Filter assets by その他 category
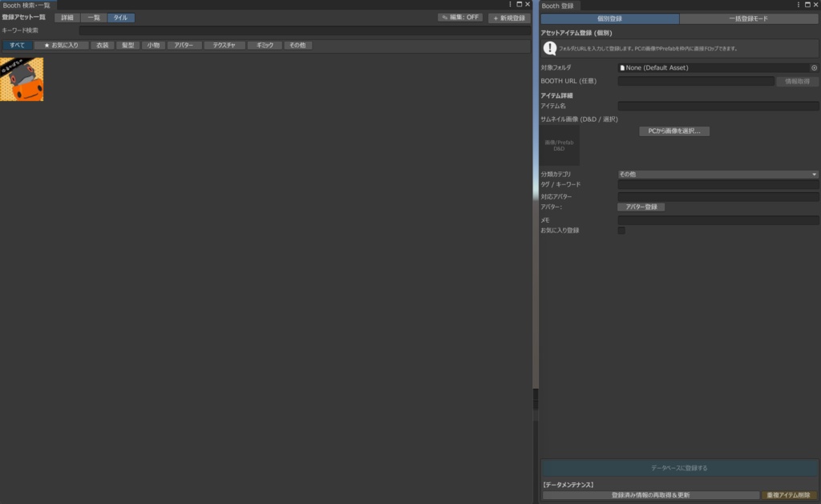 click(x=297, y=46)
